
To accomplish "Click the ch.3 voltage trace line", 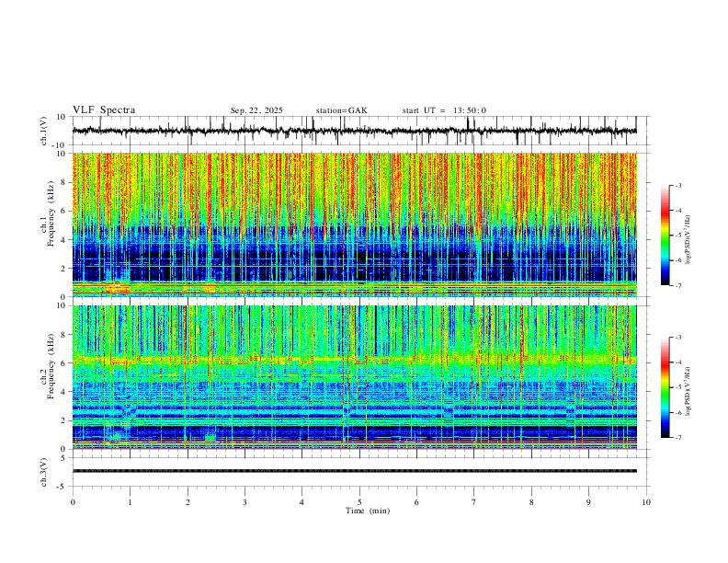I will click(x=355, y=471).
